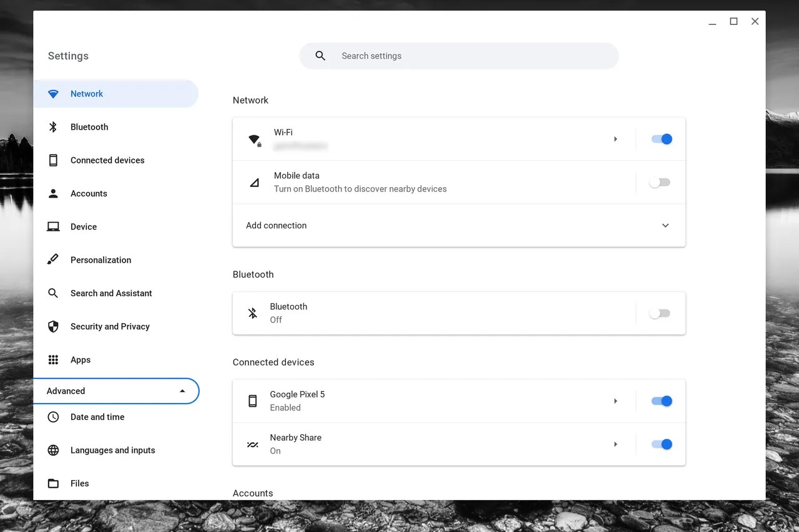The image size is (799, 532).
Task: Select Network in the sidebar
Action: (x=87, y=94)
